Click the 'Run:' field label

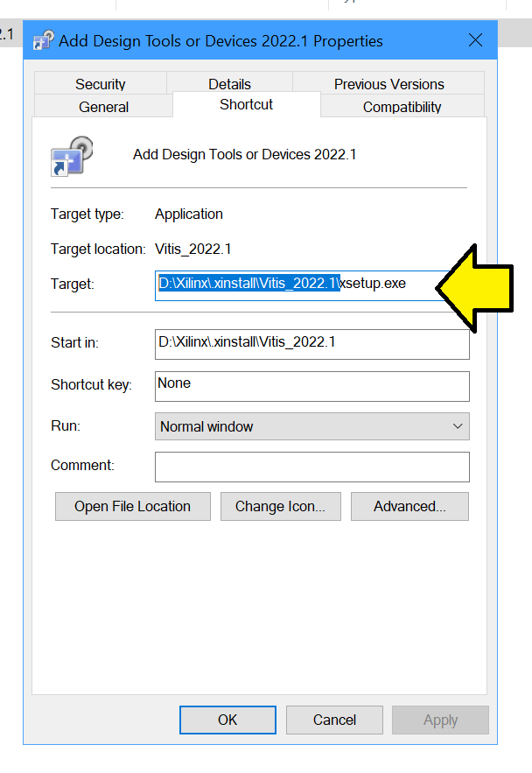coord(66,425)
